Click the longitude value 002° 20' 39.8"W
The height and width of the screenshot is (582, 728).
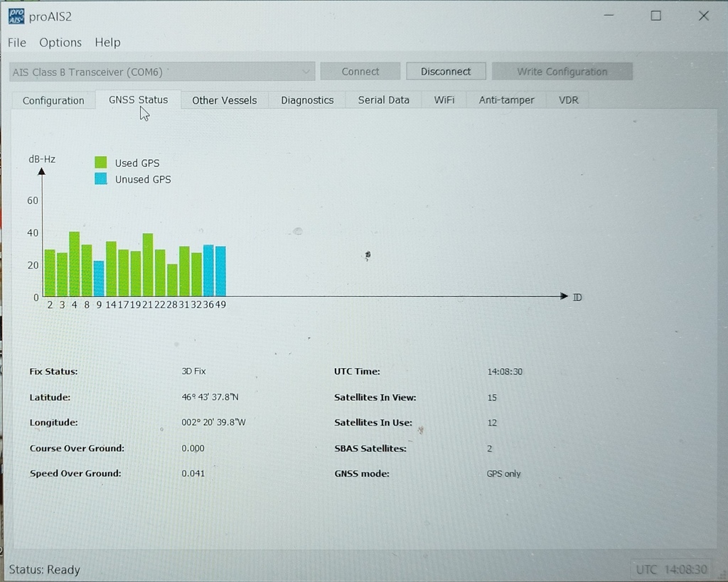point(213,422)
